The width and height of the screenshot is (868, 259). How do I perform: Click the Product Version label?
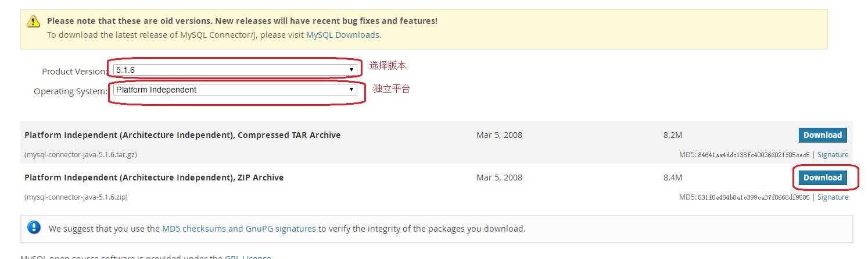click(x=74, y=72)
